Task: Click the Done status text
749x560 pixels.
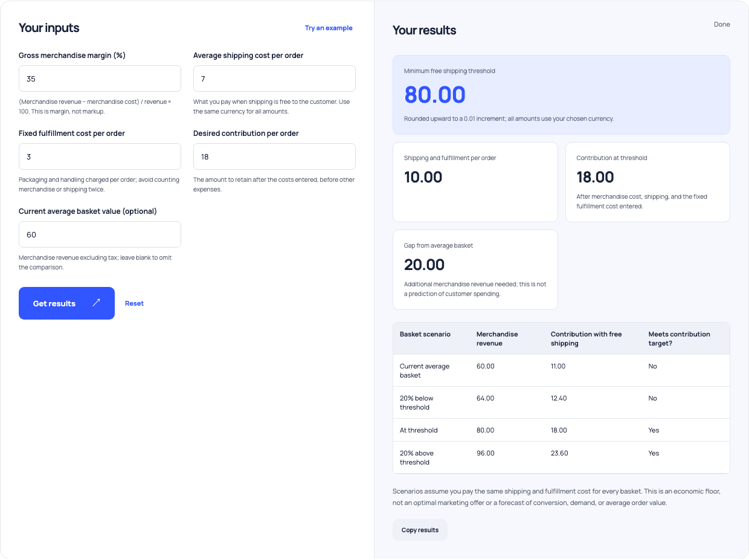Action: pyautogui.click(x=722, y=24)
